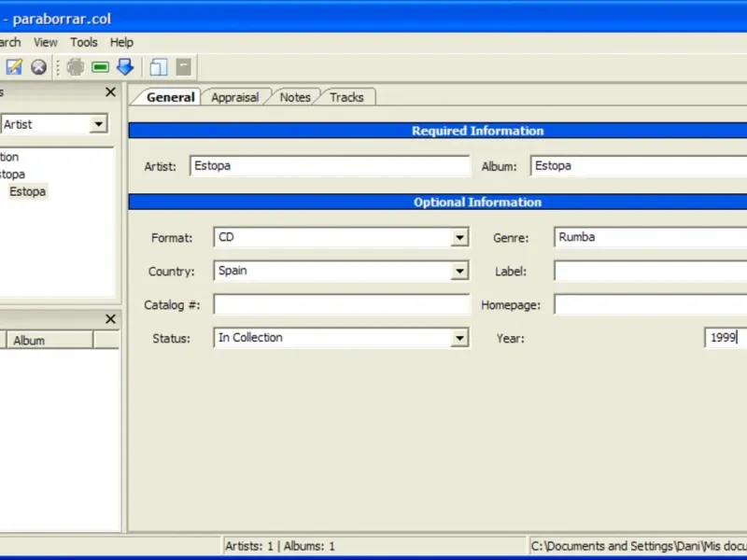Click the edit pencil toolbar icon
The image size is (747, 560).
click(x=14, y=67)
